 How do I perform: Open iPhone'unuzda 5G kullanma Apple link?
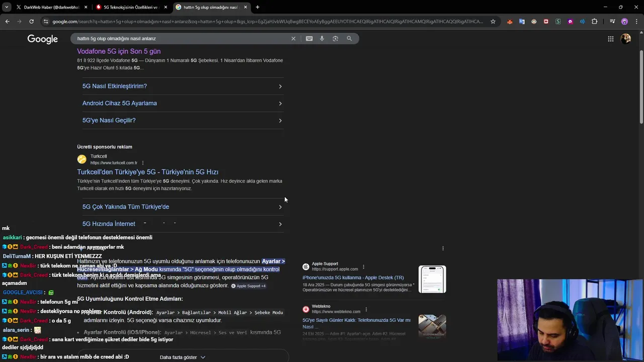click(x=353, y=278)
